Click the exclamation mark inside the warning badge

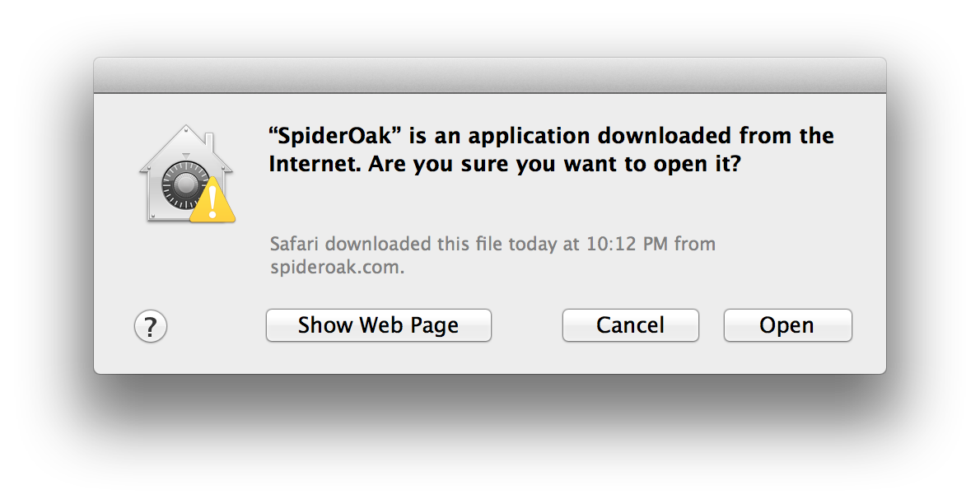click(x=212, y=203)
